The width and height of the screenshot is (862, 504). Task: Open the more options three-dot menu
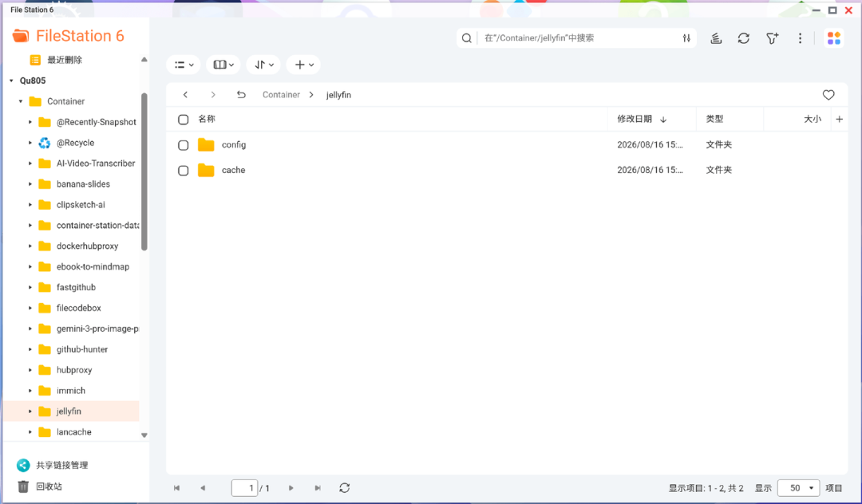[x=800, y=38]
